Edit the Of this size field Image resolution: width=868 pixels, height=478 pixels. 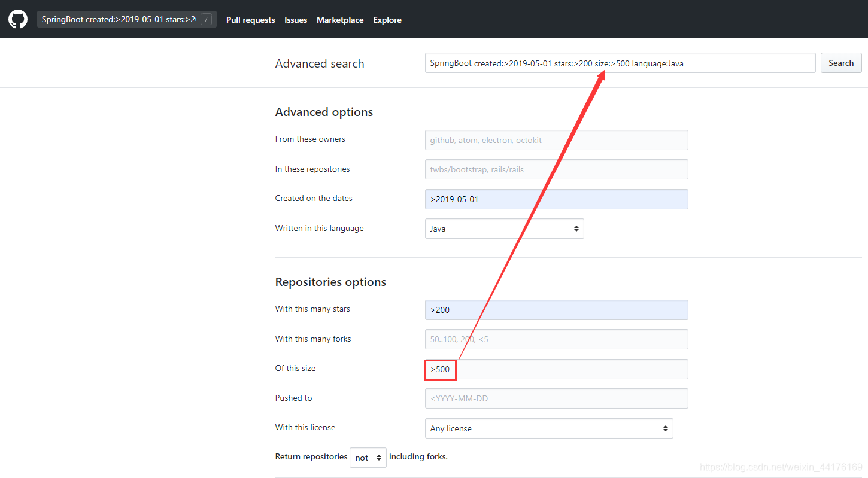[557, 369]
